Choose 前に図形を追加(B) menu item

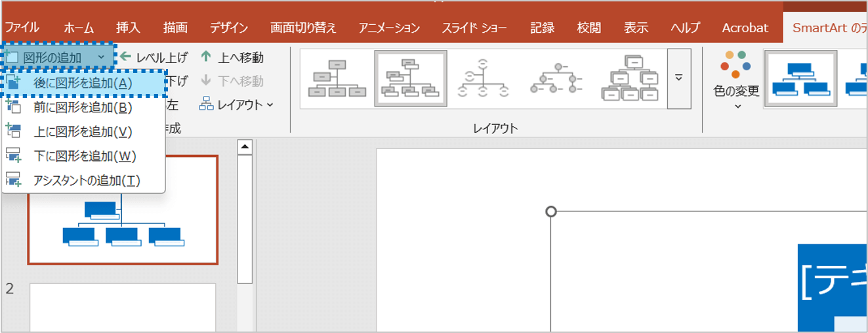(x=83, y=107)
